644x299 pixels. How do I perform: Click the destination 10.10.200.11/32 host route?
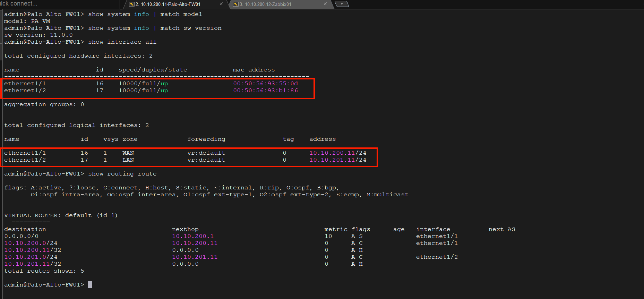pyautogui.click(x=33, y=250)
